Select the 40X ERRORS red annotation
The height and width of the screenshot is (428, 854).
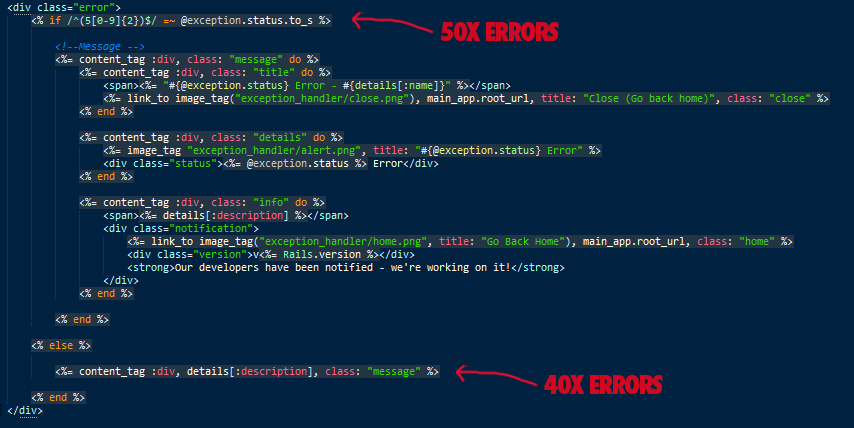[x=603, y=385]
